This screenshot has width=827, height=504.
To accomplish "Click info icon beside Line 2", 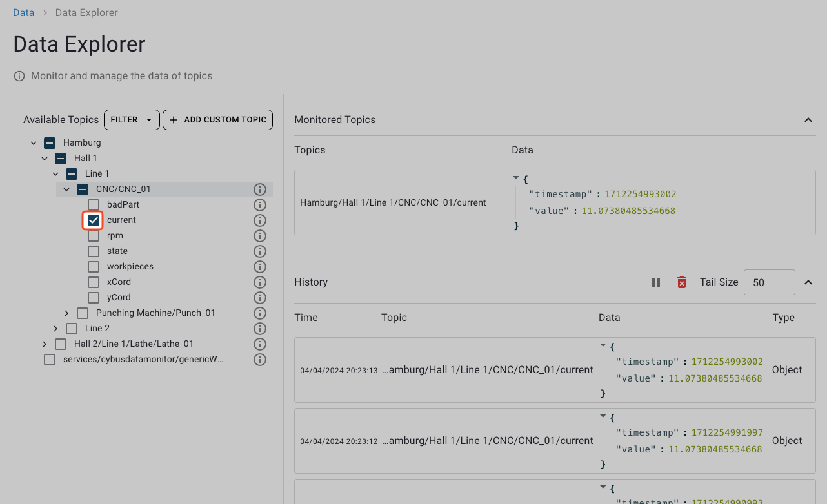I will [260, 329].
